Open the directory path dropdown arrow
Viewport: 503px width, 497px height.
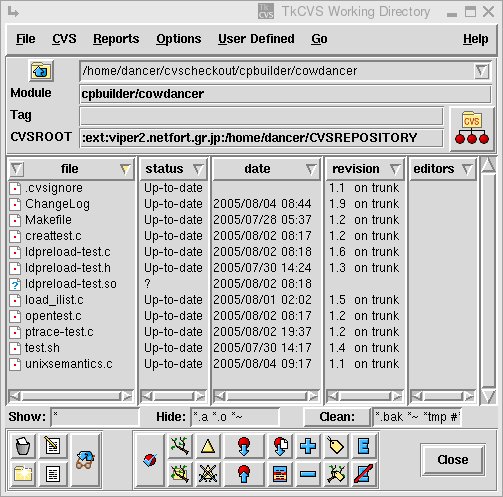(x=481, y=71)
